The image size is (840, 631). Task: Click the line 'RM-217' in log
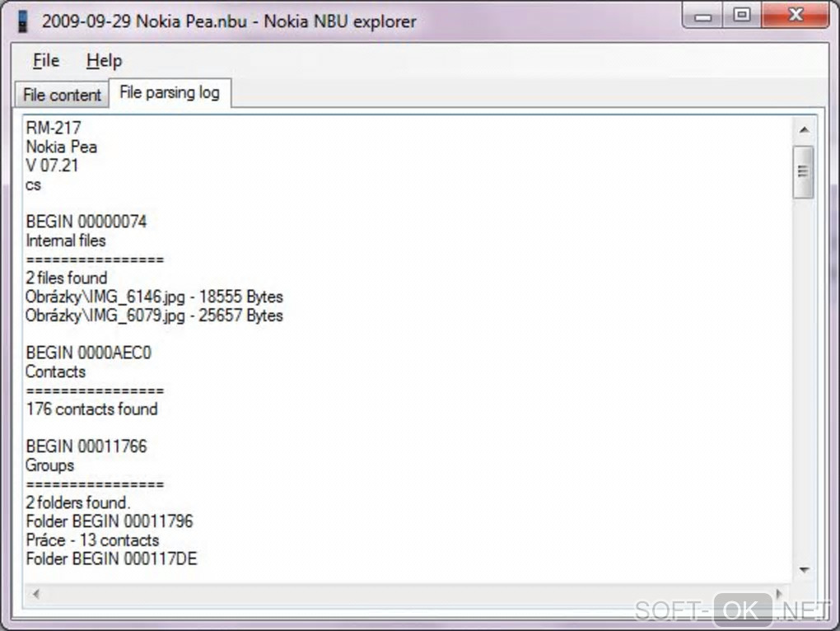(x=54, y=128)
